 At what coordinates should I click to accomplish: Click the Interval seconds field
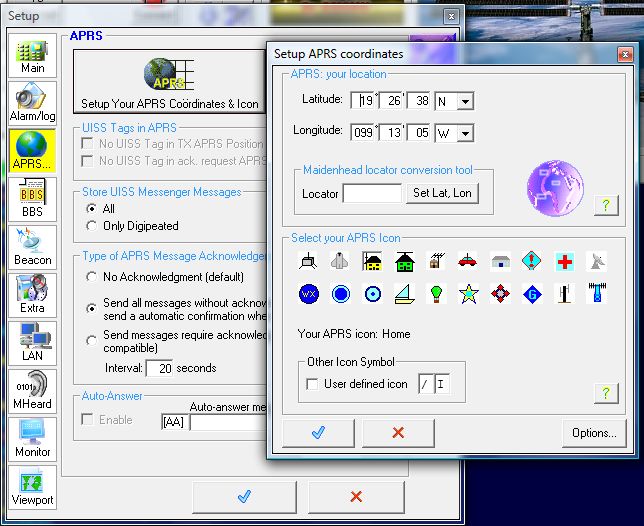pos(159,368)
